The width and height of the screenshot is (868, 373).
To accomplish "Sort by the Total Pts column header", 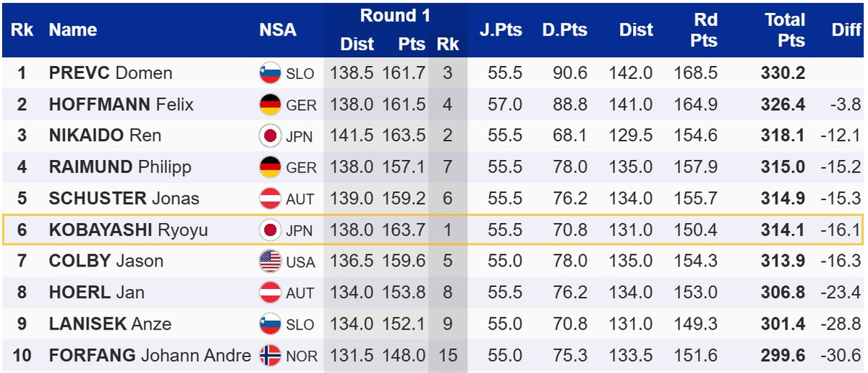I will click(x=785, y=30).
